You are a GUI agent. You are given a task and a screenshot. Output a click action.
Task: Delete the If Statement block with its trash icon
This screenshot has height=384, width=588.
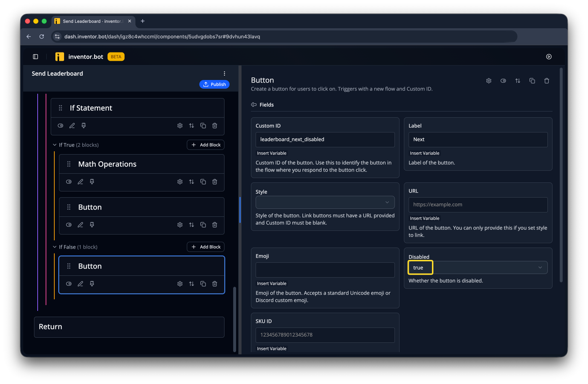(215, 126)
